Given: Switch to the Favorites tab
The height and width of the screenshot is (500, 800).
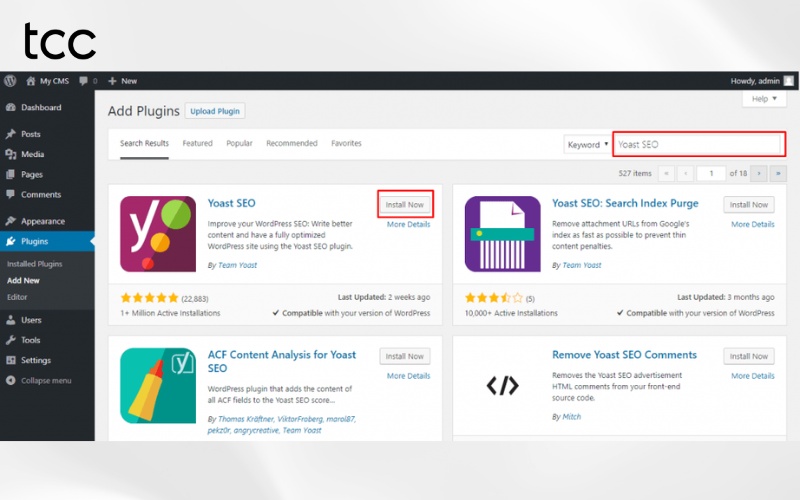Looking at the screenshot, I should [346, 143].
